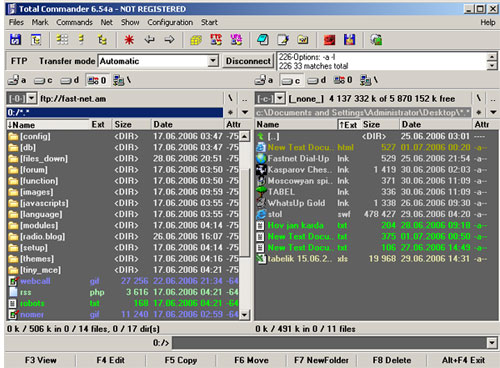Open the Help menu
The height and width of the screenshot is (368, 500).
[488, 22]
